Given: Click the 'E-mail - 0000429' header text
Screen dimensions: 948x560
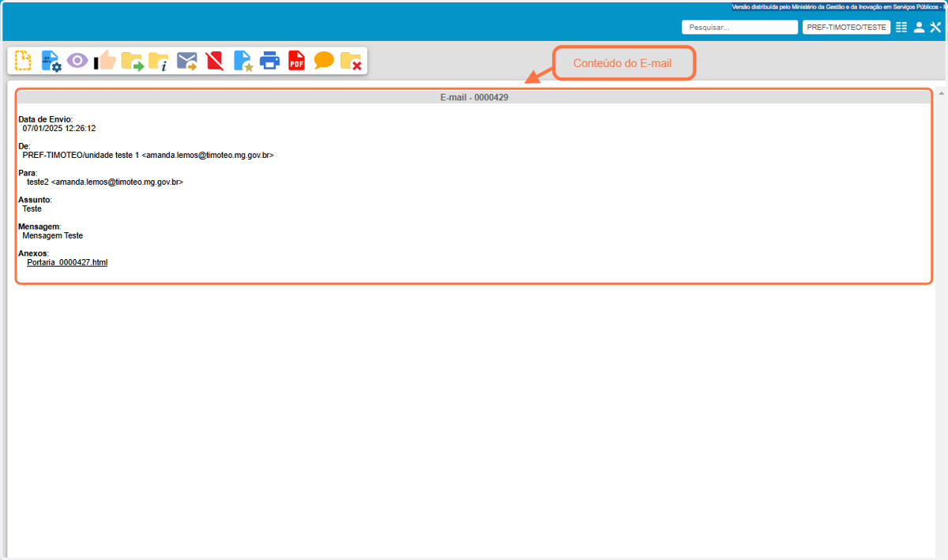Looking at the screenshot, I should point(474,98).
